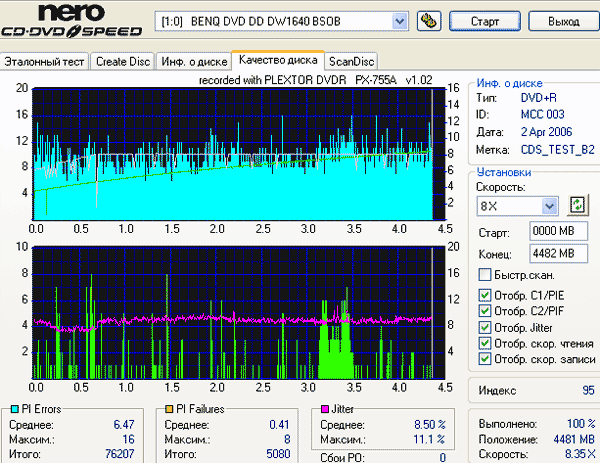
Task: Open the Create Disc tab
Action: tap(123, 62)
